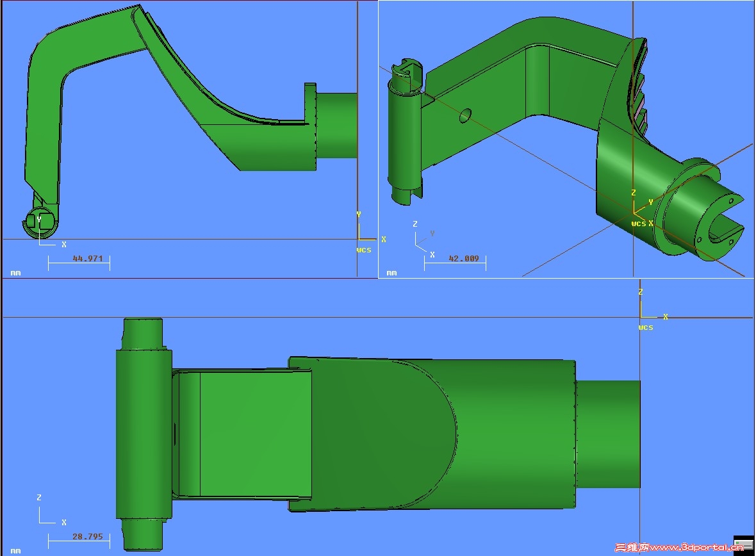Click the 42.009 scale value
Viewport: 756px width, 556px height.
point(464,259)
